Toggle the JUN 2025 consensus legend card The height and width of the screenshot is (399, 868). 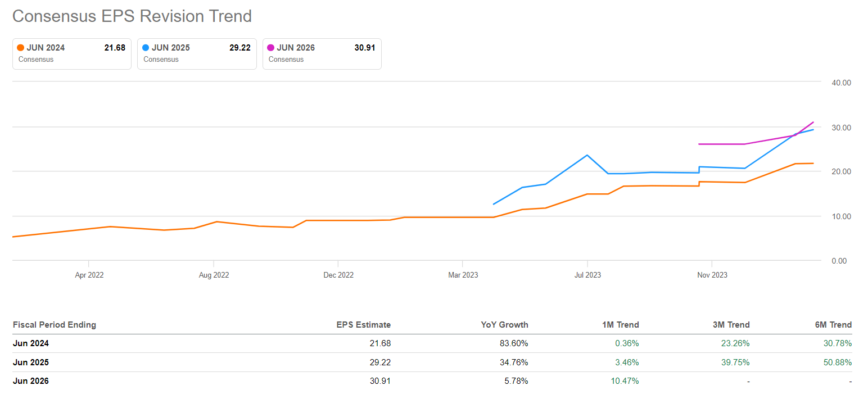click(x=197, y=53)
